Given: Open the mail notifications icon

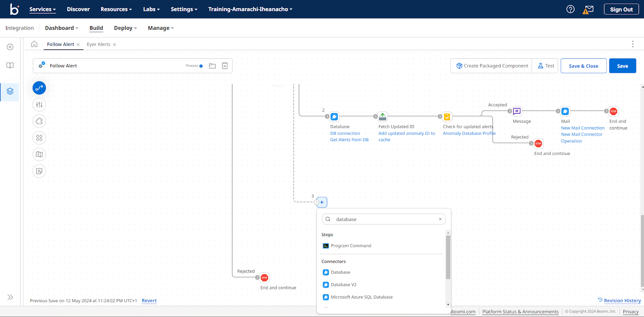Looking at the screenshot, I should [x=588, y=10].
